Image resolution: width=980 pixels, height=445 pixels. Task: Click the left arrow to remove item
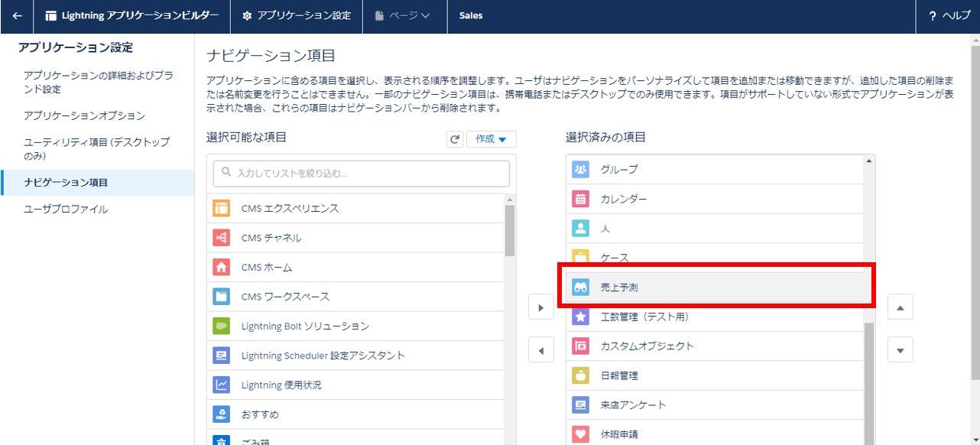click(541, 351)
